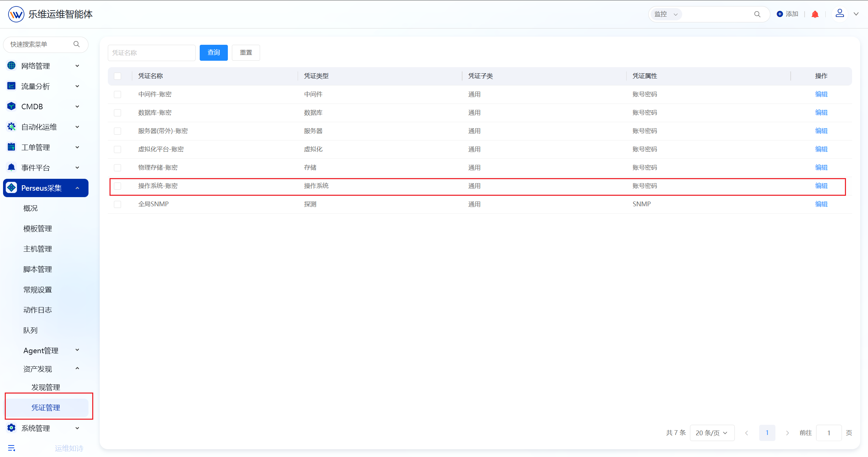Image resolution: width=868 pixels, height=457 pixels.
Task: Expand the Agent管理 submenu chevron
Action: (77, 350)
